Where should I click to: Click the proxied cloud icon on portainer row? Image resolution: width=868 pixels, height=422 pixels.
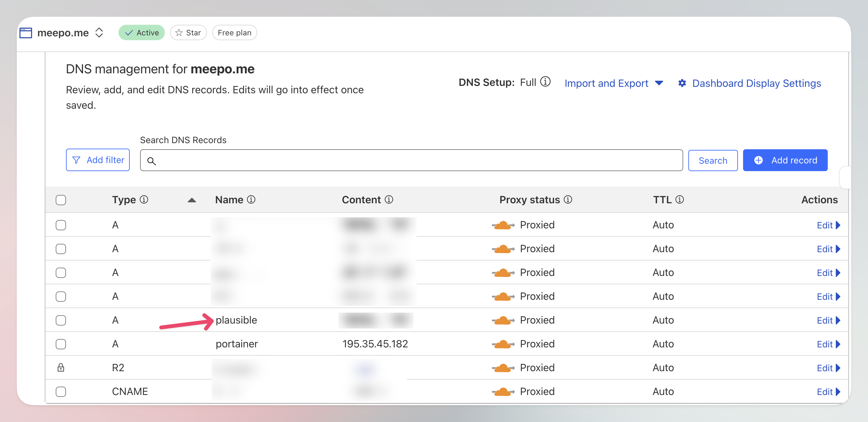click(503, 344)
